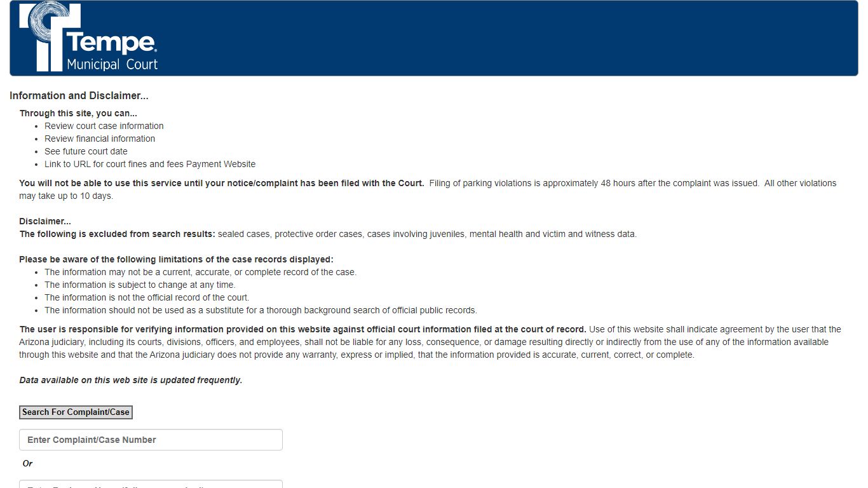Click 'Review financial information' bullet text
Screen dimensions: 868x488
pos(100,139)
